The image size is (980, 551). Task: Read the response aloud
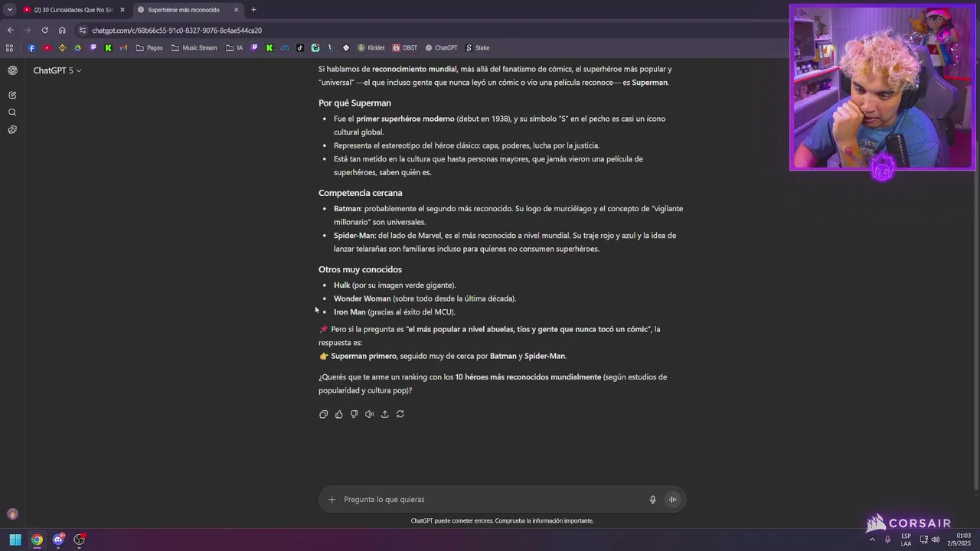370,414
